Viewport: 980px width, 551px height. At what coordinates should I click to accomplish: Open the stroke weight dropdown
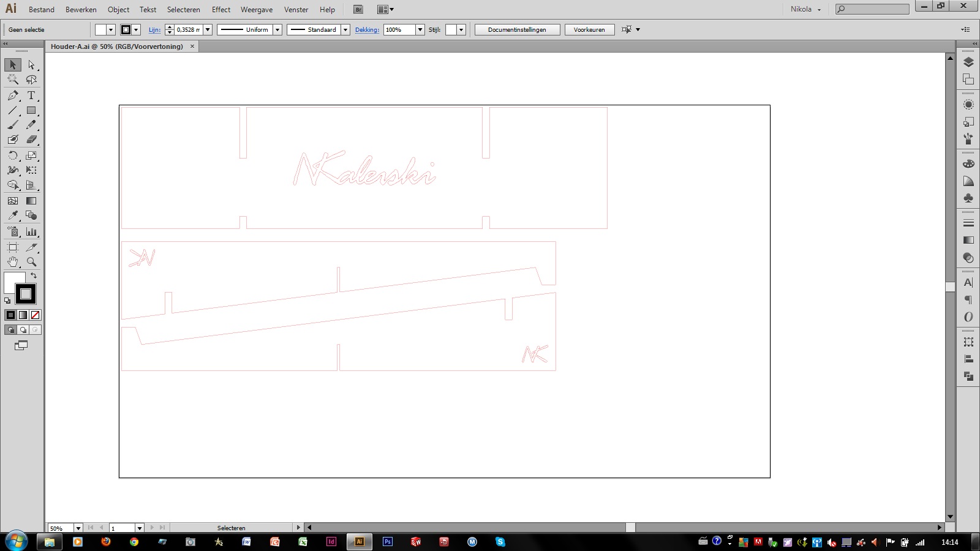point(208,29)
